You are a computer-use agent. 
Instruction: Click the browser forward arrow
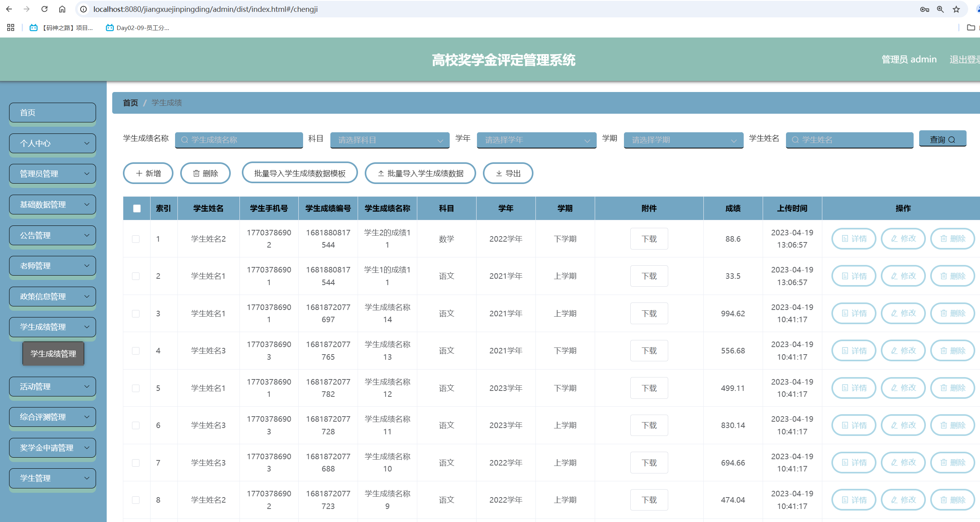(x=26, y=9)
